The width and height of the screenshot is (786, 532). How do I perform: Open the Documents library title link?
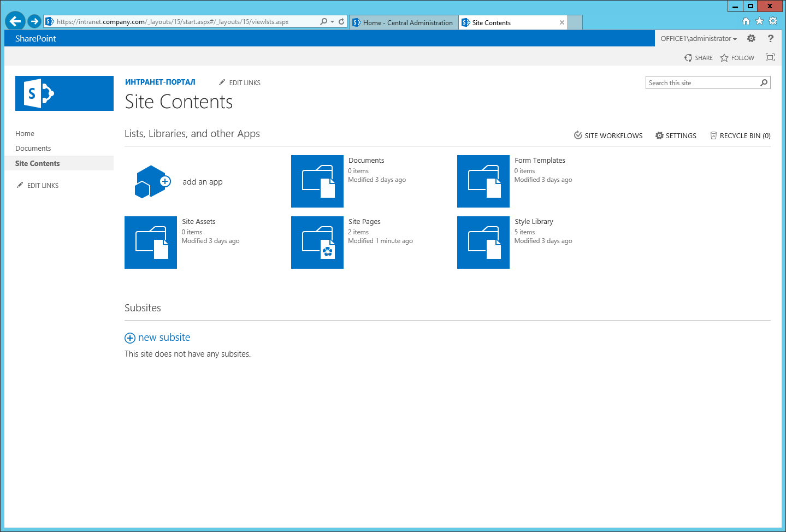(367, 160)
